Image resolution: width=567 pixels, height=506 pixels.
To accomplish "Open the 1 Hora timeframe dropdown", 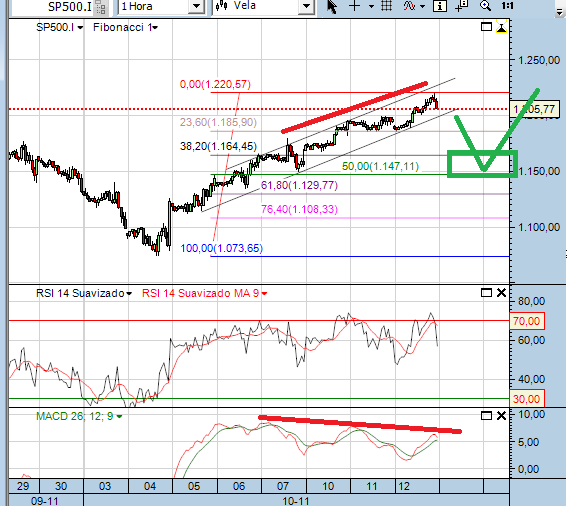I will pos(197,7).
